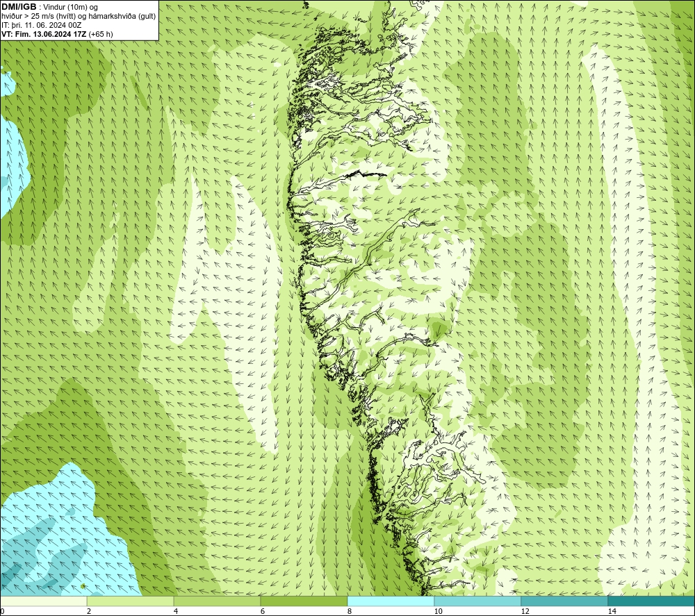Click the '10' label on the color scale

[x=438, y=611]
